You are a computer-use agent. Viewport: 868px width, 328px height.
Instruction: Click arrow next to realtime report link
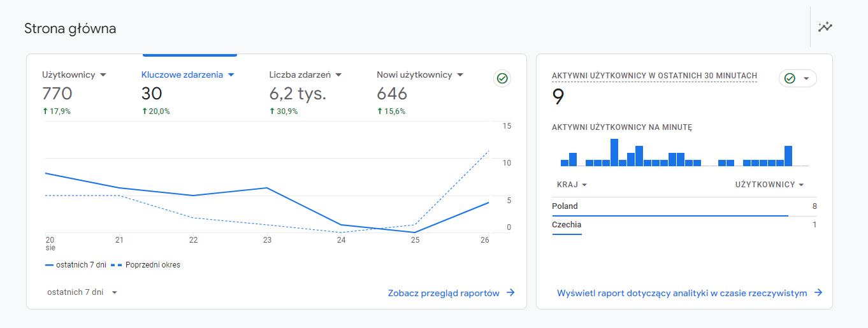[818, 293]
